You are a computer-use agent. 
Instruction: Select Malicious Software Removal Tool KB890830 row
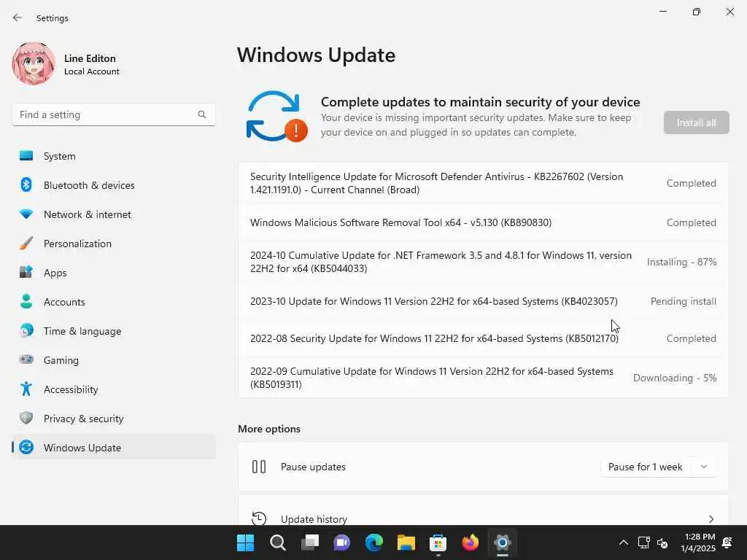tap(483, 222)
